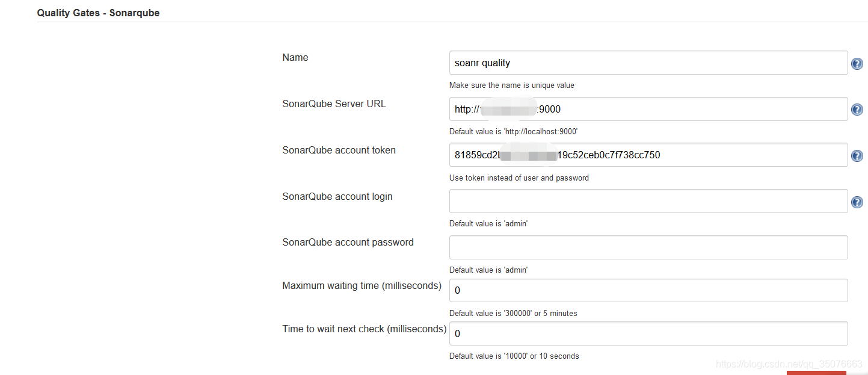Image resolution: width=868 pixels, height=375 pixels.
Task: Click the 'Quality Gates - Sonarqube' heading
Action: coord(98,12)
